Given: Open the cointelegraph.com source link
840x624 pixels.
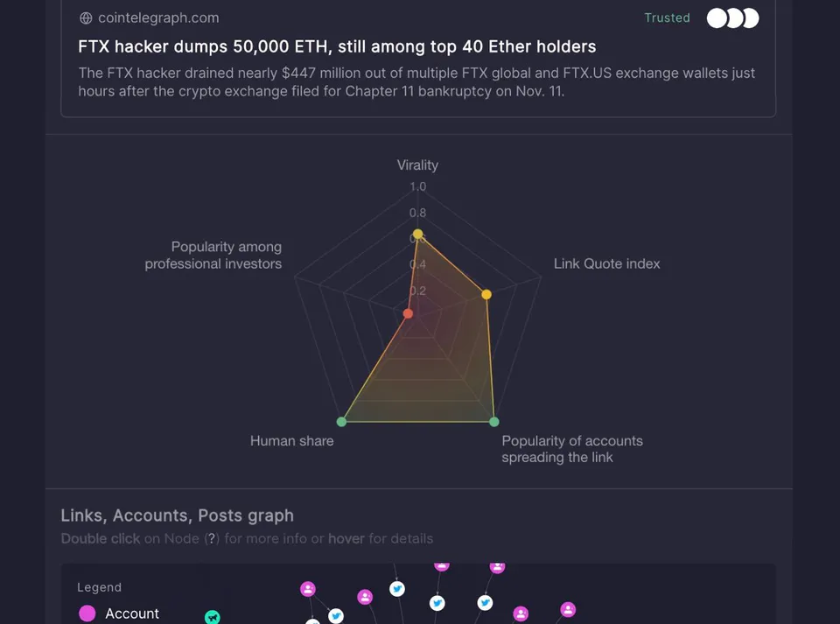Looking at the screenshot, I should pos(158,18).
